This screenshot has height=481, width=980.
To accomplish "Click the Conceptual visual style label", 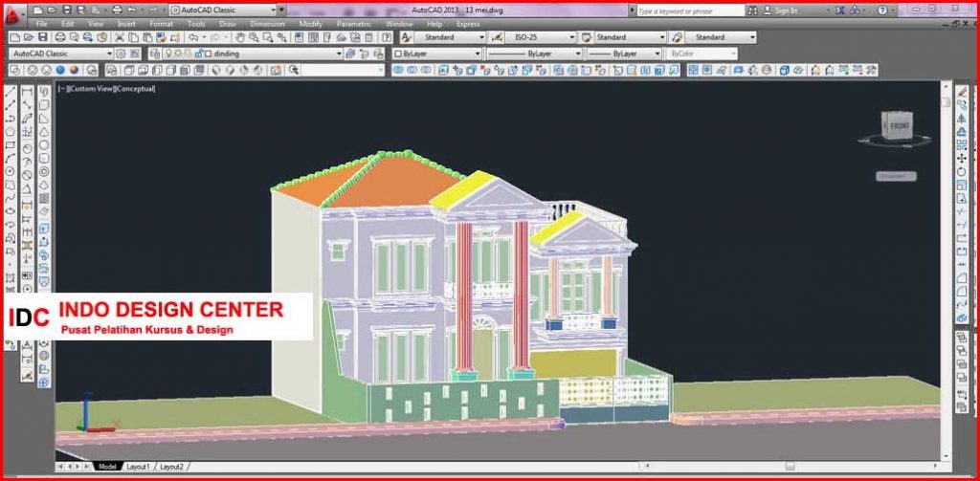I will pos(135,89).
